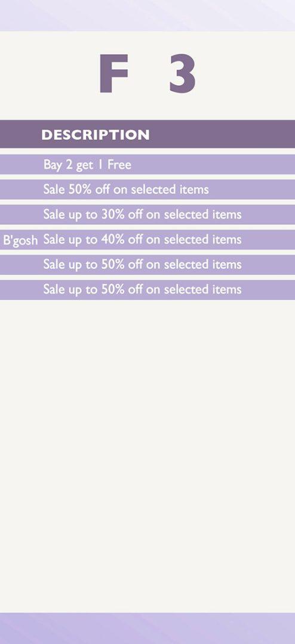Click the blank cell left of "Bay 2 get 1 Free"
Screen dimensions: 295x644
pyautogui.click(x=20, y=165)
